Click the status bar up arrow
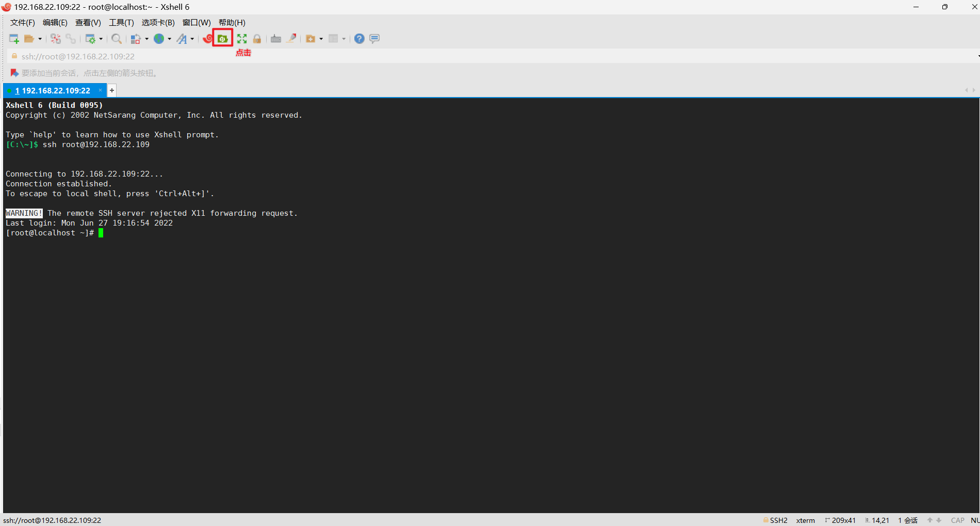The height and width of the screenshot is (526, 980). pos(930,520)
